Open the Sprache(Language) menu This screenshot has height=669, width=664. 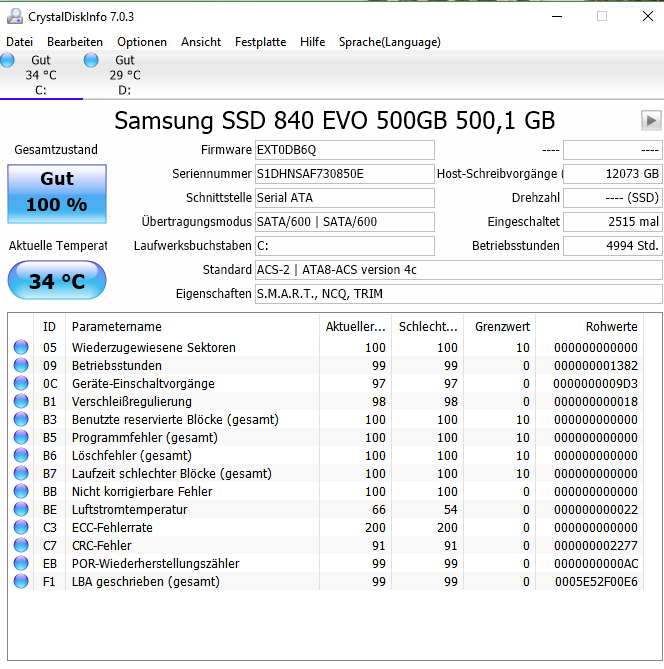coord(390,42)
